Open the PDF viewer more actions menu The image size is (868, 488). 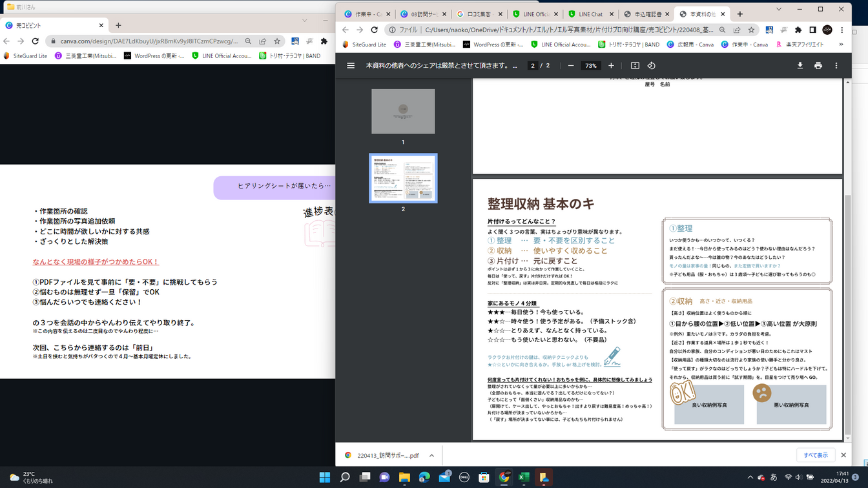(x=836, y=66)
